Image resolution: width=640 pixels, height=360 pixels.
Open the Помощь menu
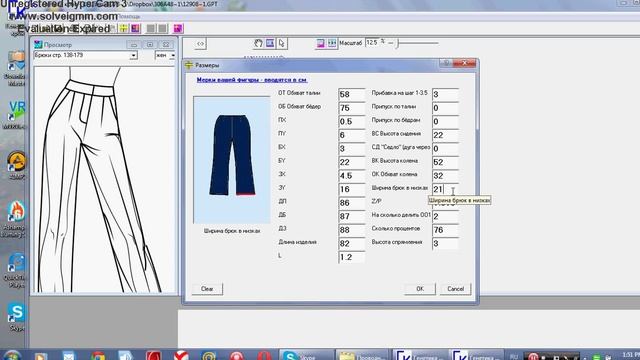pyautogui.click(x=130, y=17)
